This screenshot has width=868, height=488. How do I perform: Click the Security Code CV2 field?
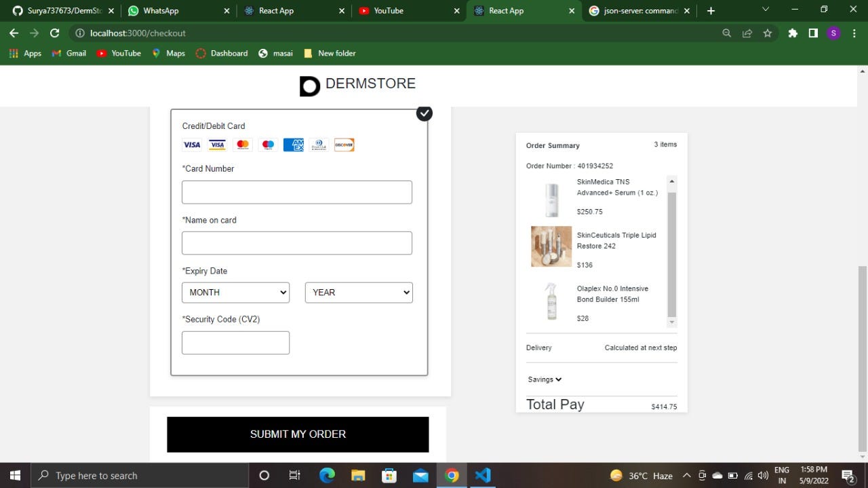pyautogui.click(x=235, y=343)
